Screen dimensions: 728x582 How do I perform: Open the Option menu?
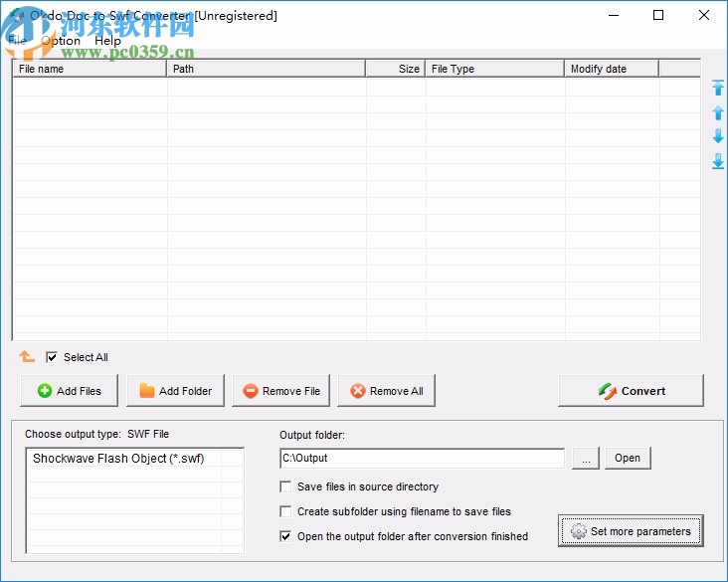point(61,41)
